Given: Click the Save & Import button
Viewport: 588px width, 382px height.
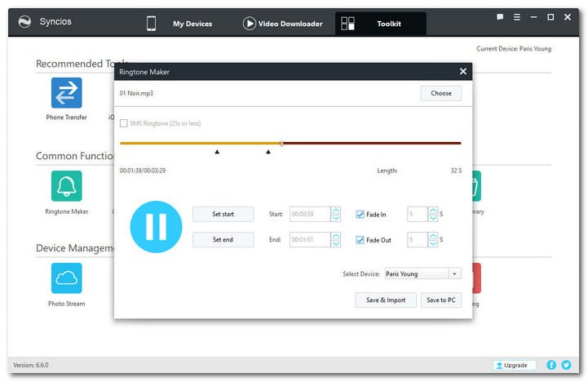Looking at the screenshot, I should (386, 300).
